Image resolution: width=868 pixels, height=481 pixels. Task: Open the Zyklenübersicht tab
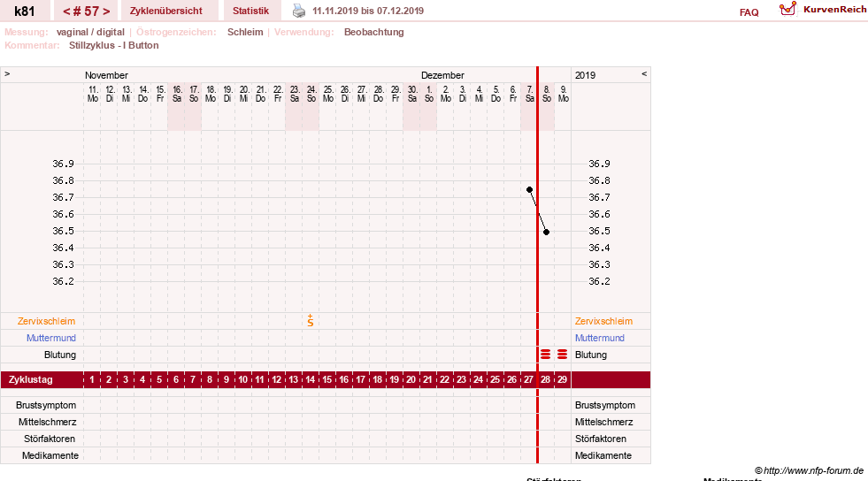[166, 11]
